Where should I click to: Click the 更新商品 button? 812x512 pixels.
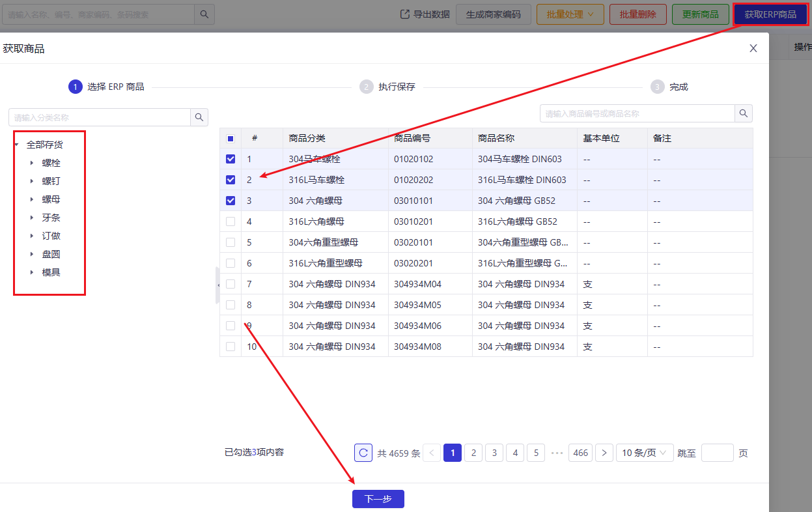pyautogui.click(x=701, y=14)
